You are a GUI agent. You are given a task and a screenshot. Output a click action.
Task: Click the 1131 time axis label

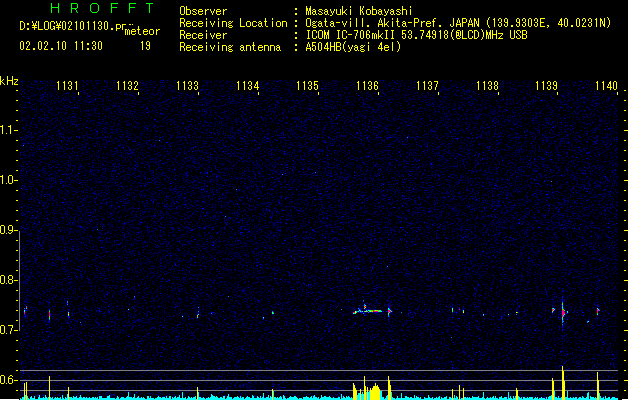point(67,86)
